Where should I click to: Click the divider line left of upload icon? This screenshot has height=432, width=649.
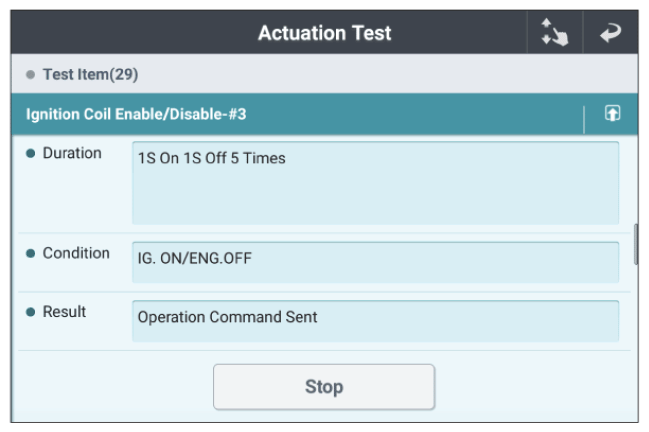click(584, 120)
